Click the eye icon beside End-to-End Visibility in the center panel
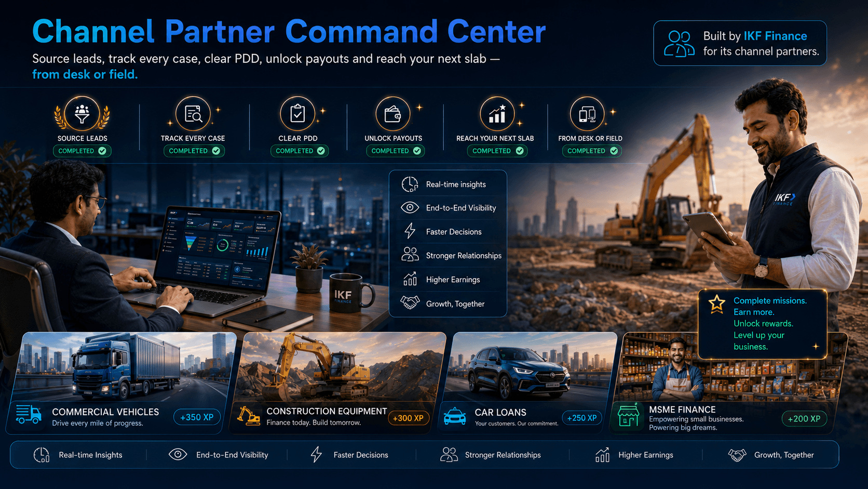This screenshot has width=868, height=489. [410, 208]
